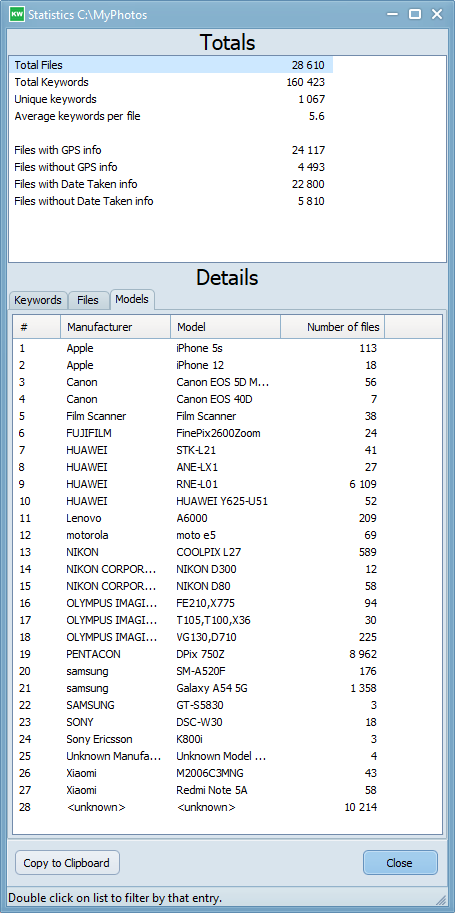Select the FinePix2600Zoom row
This screenshot has height=913, width=455.
(199, 433)
